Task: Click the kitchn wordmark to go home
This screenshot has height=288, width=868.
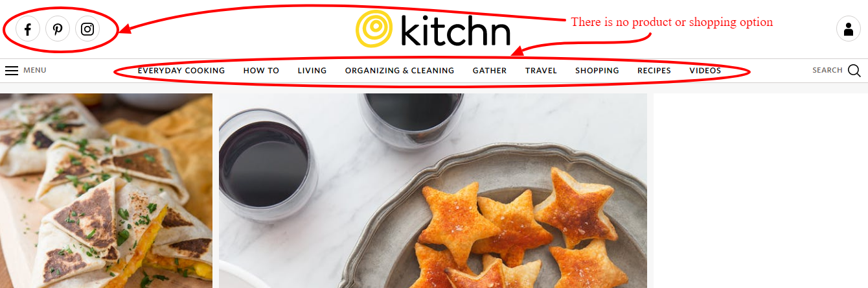Action: click(455, 30)
